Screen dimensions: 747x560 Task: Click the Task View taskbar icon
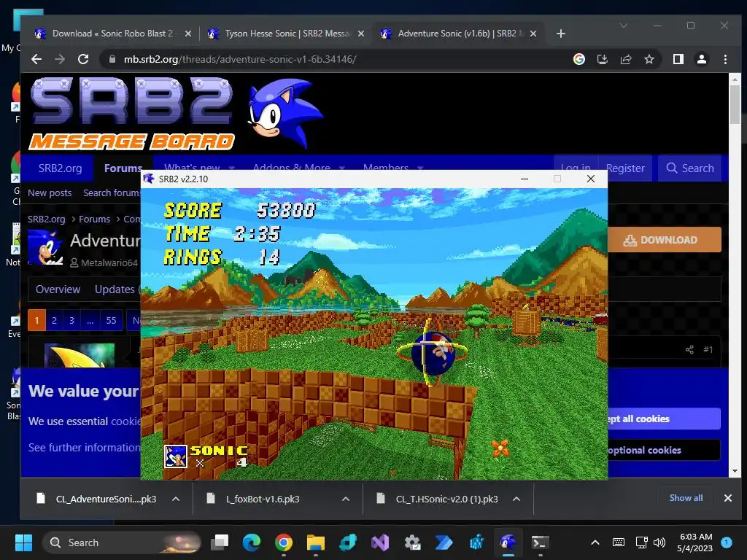[220, 542]
